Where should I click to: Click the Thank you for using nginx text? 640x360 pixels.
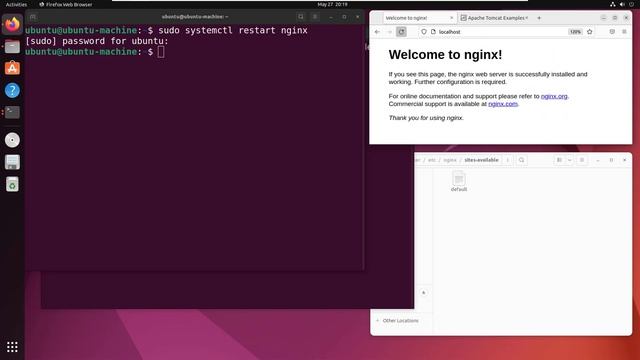pos(426,118)
